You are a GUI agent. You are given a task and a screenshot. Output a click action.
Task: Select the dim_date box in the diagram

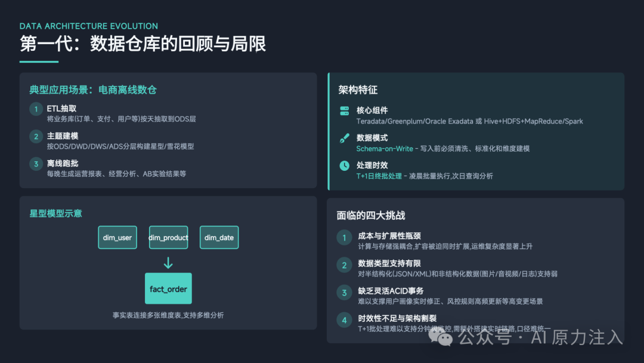tap(219, 237)
